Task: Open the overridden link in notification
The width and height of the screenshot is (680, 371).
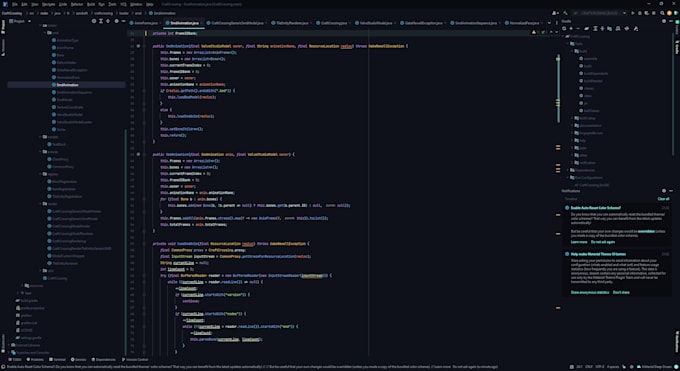Action: [646, 231]
